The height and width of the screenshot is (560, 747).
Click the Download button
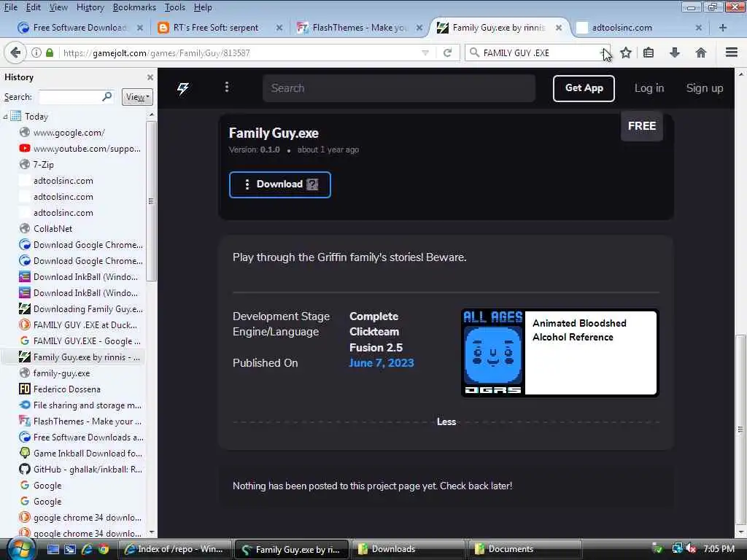[279, 184]
